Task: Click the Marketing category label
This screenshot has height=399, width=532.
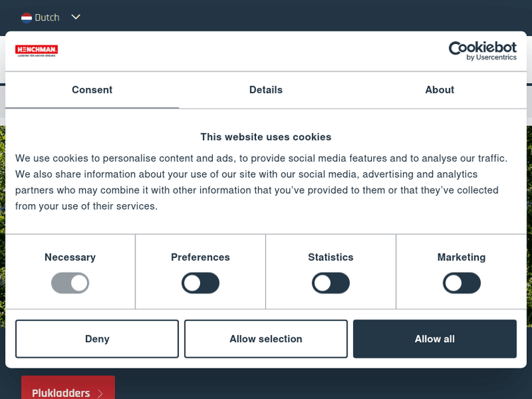Action: pos(462,257)
